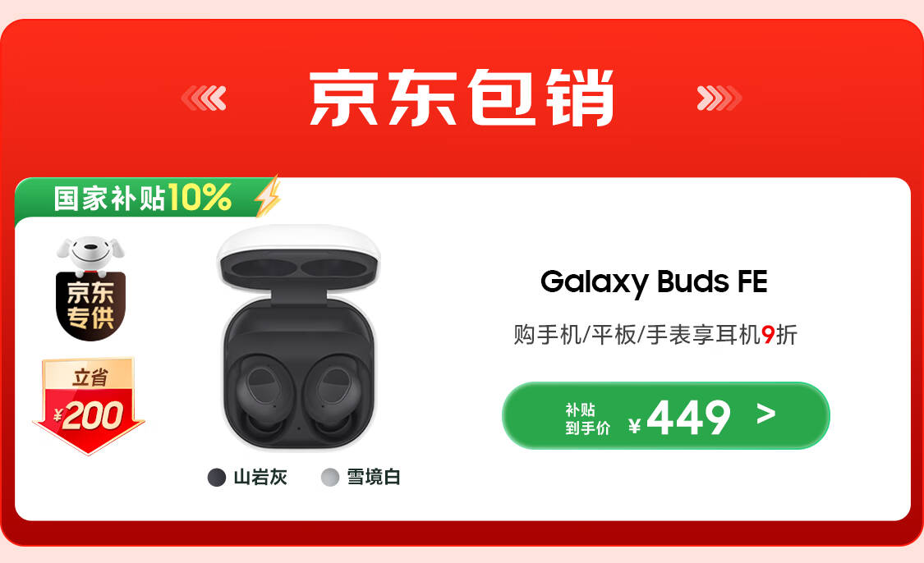The image size is (924, 563).
Task: Click the ¥ yen symbol before 449
Action: point(635,425)
